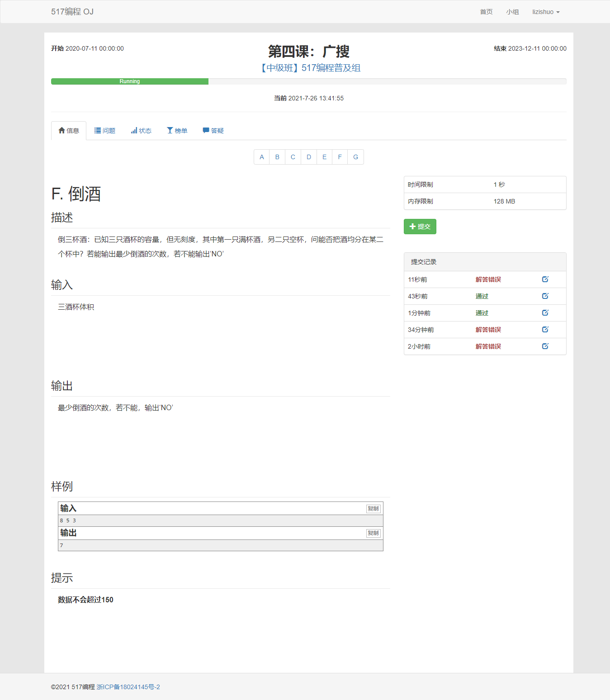The height and width of the screenshot is (700, 610).
Task: Open the 浙ICP备 footer link
Action: tap(128, 687)
